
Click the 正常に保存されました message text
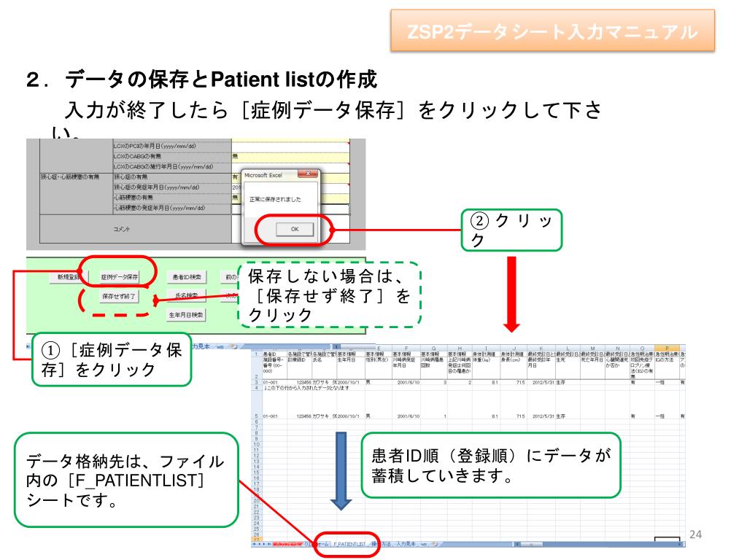point(275,200)
